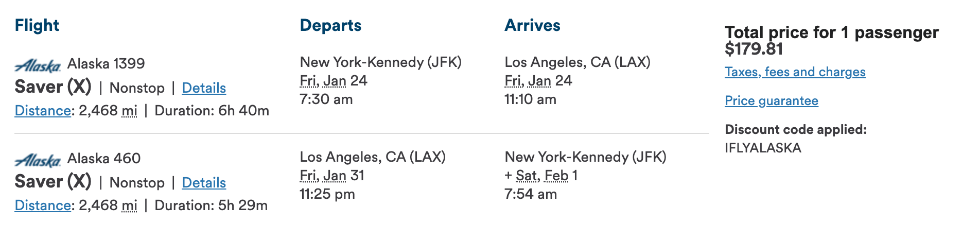
Task: Click the Fri, Jan 24 departure date
Action: (x=333, y=81)
